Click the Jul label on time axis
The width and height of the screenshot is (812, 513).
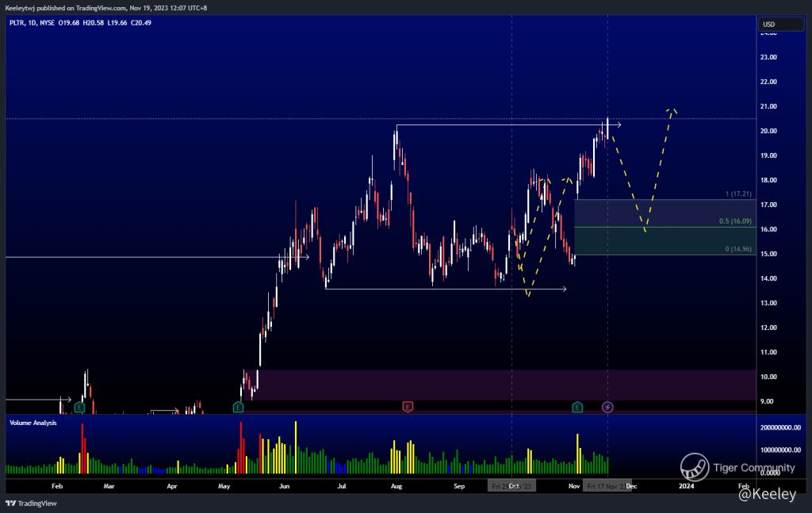point(342,486)
